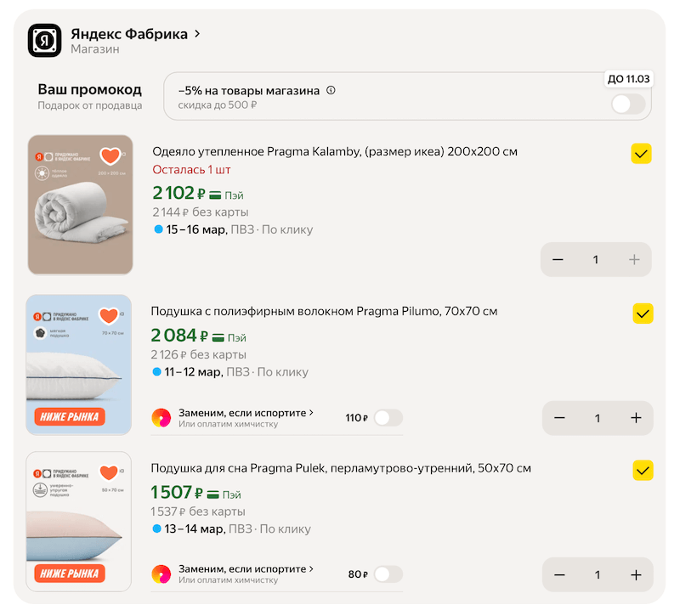Click delivery date '15–16 мар' for blanket
Image resolution: width=680 pixels, height=616 pixels.
tap(196, 229)
